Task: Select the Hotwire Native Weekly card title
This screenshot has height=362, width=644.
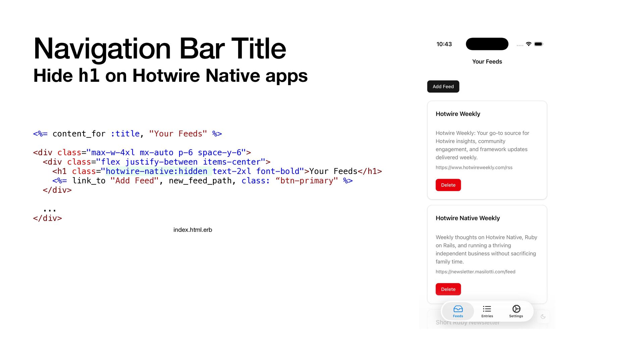Action: pos(468,218)
